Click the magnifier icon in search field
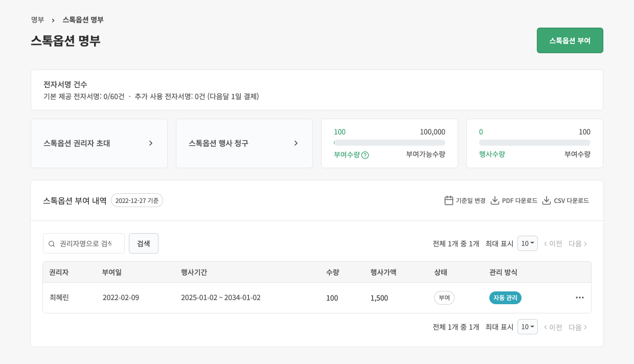Screen dimensions: 634x364 point(52,244)
